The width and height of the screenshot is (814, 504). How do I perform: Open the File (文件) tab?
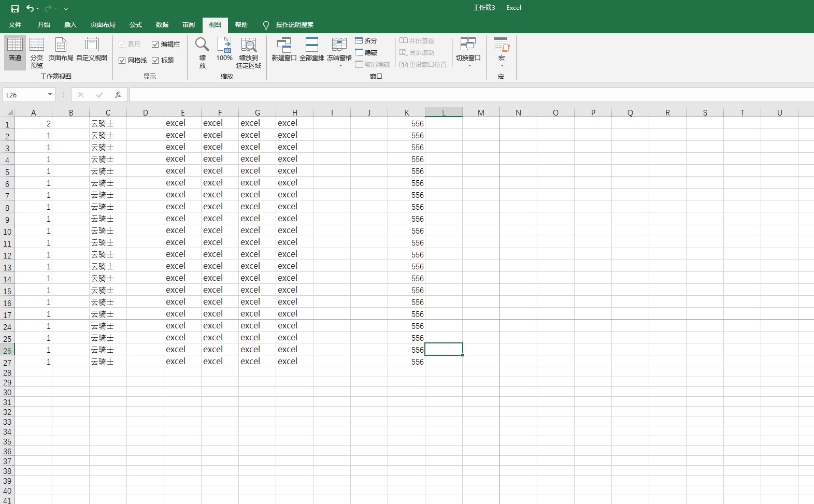coord(15,24)
